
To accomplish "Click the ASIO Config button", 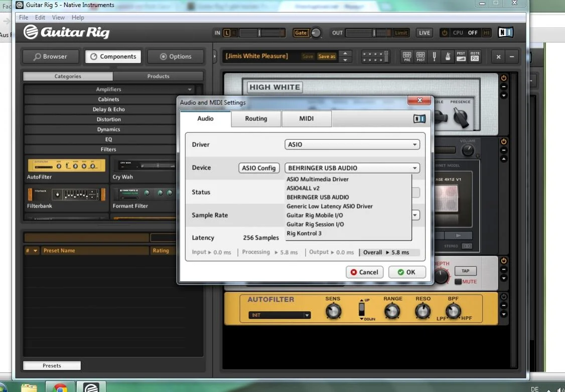I will [259, 168].
